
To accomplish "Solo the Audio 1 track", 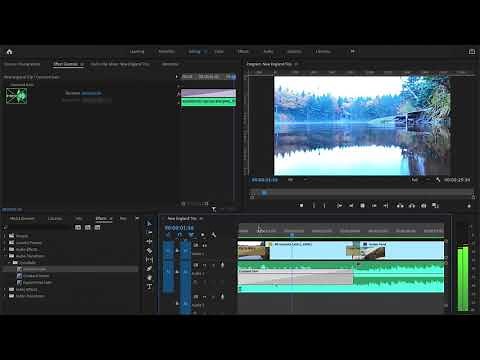I will coord(213,265).
